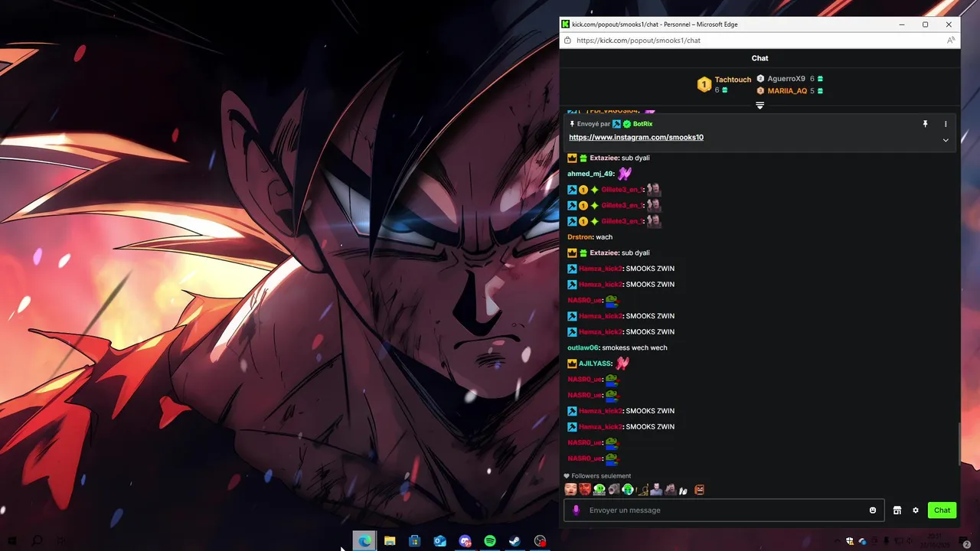
Task: Click the outlaw06 message "smokess wech wech"
Action: point(635,348)
